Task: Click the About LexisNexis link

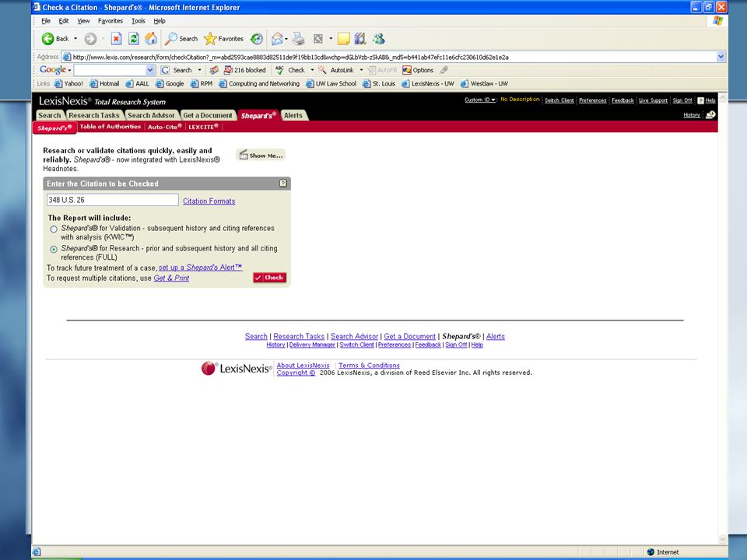Action: coord(303,366)
